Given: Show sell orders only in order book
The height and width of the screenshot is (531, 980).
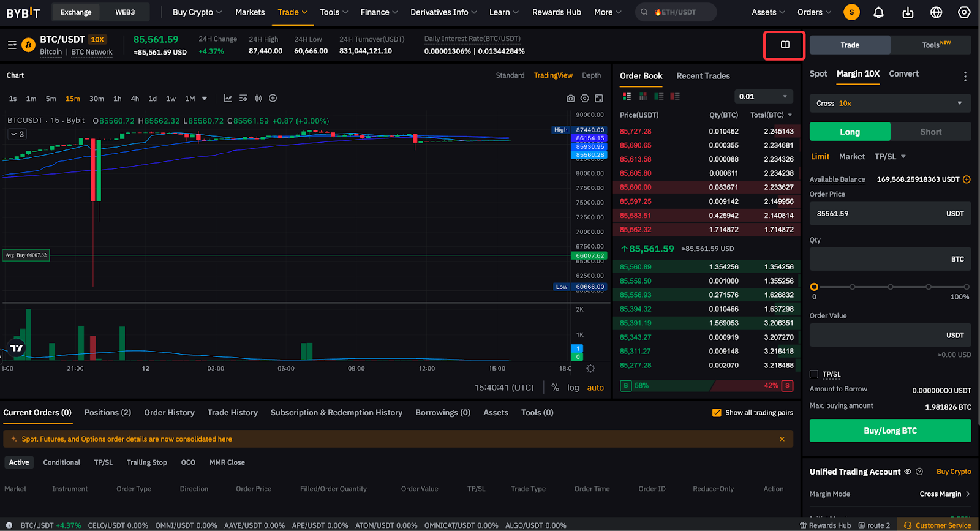Looking at the screenshot, I should coord(675,97).
